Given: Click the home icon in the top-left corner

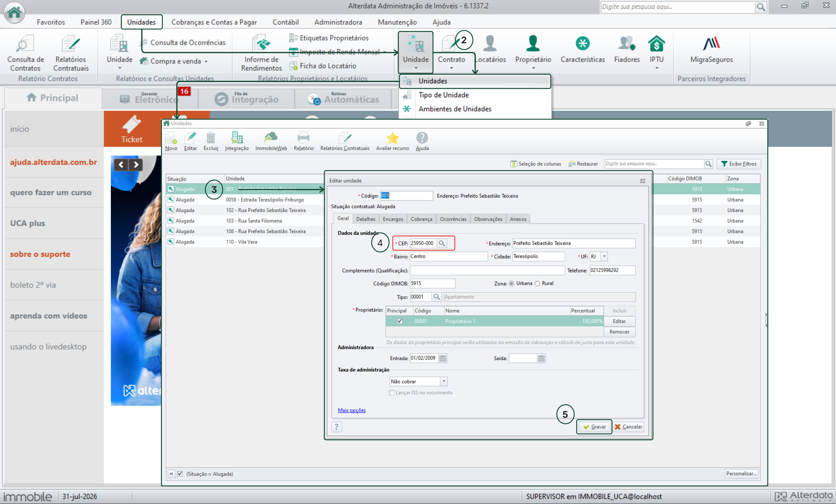Looking at the screenshot, I should tap(14, 12).
